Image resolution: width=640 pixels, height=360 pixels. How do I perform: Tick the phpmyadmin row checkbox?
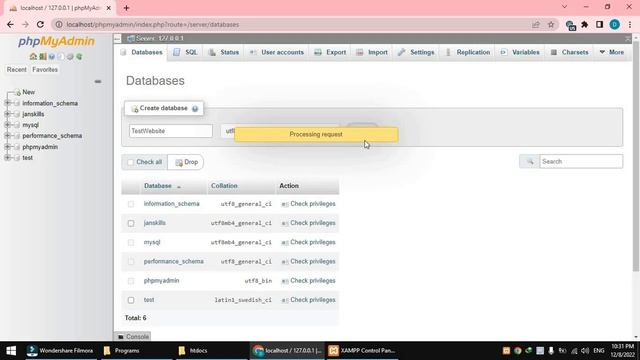pos(131,281)
